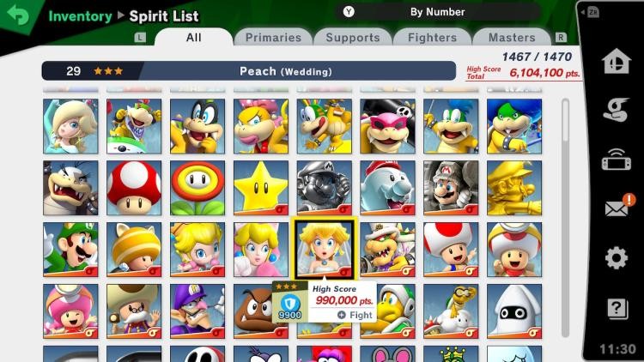Screen dimensions: 644x362
Task: Click the green back arrow icon
Action: [x=18, y=15]
